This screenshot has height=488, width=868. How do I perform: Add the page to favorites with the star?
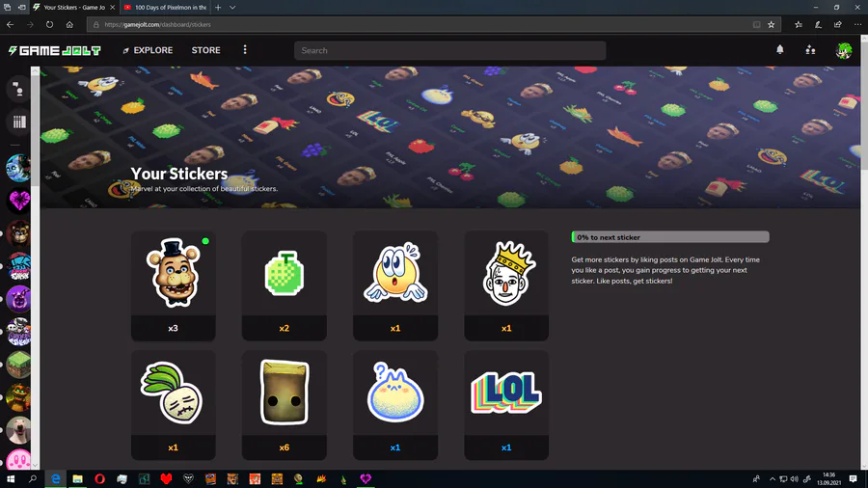tap(772, 24)
